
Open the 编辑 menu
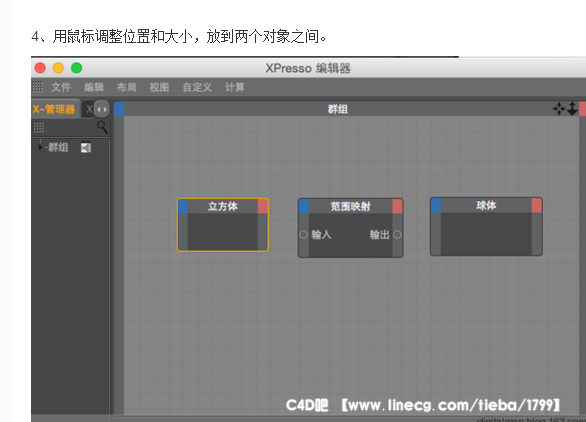click(94, 87)
